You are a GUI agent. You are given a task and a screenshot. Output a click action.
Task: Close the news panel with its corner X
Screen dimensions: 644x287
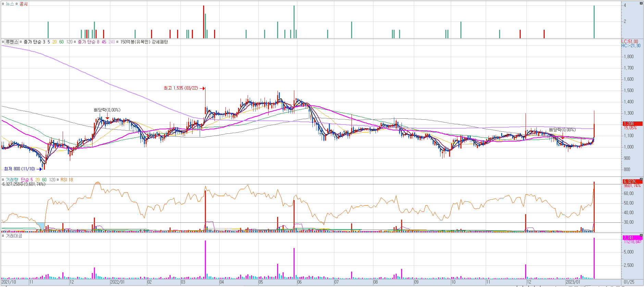point(641,3)
